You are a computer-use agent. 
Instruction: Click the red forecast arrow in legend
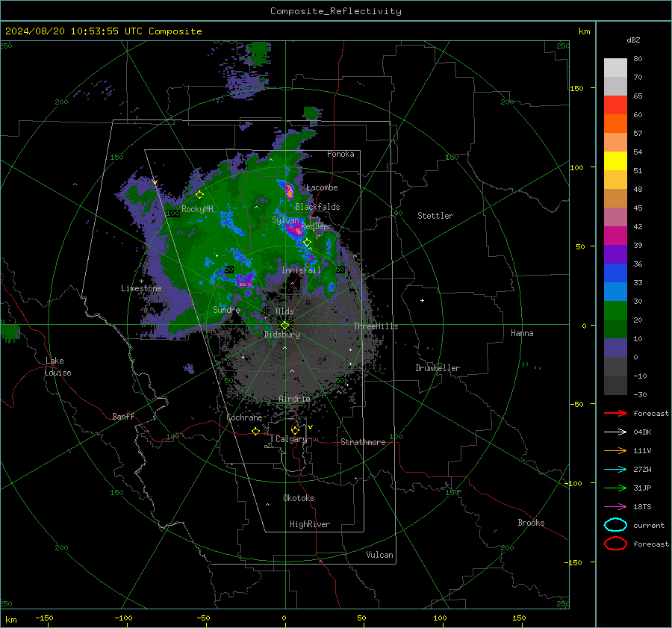(x=615, y=413)
